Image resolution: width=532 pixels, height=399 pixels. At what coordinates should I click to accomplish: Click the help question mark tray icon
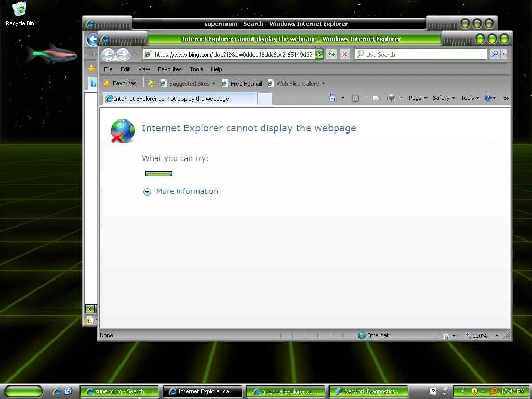[433, 391]
